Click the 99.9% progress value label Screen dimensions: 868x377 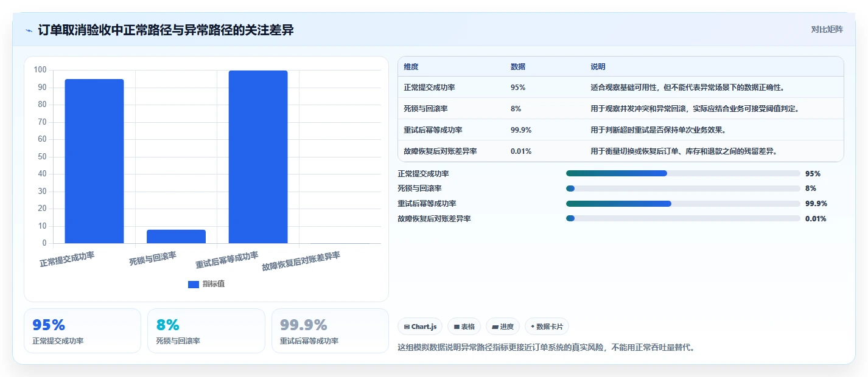pos(816,204)
